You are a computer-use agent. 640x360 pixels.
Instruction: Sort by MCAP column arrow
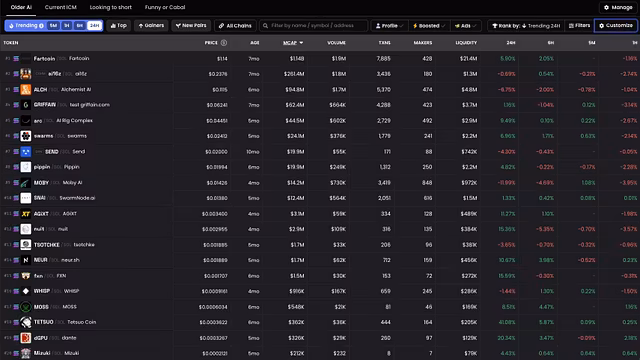click(301, 43)
